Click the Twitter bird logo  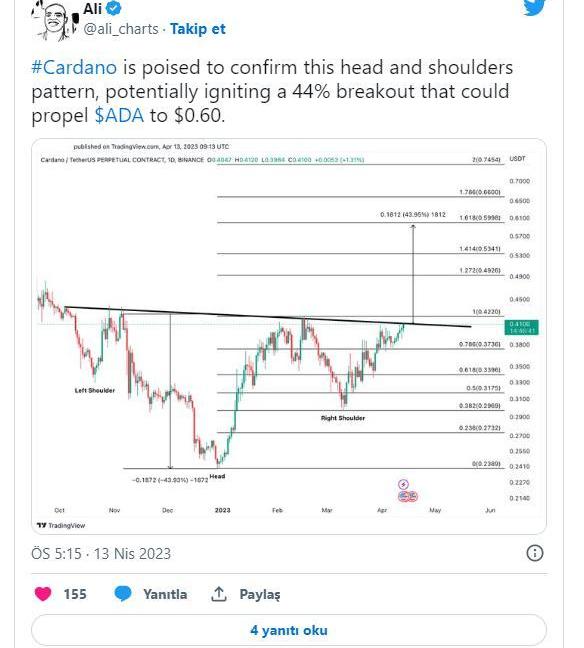[534, 7]
